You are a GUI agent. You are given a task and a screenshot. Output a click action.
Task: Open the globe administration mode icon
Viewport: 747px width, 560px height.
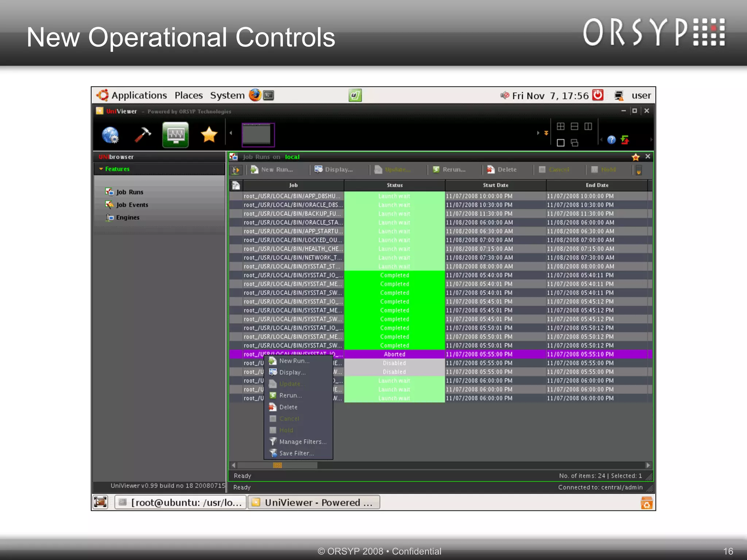[110, 135]
